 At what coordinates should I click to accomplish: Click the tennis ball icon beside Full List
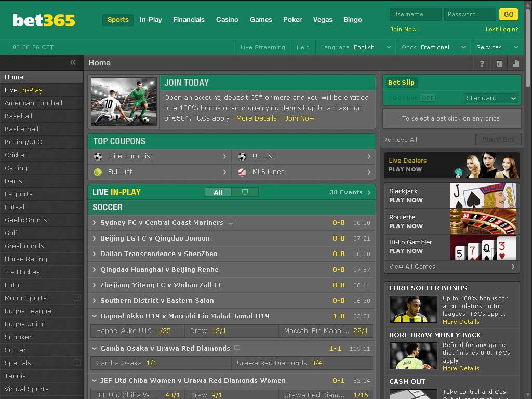pyautogui.click(x=98, y=172)
